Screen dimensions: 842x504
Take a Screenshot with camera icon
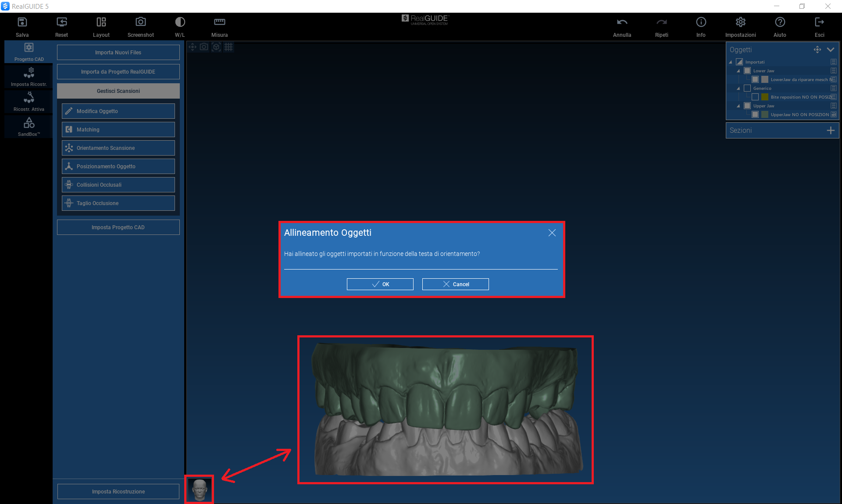click(140, 22)
